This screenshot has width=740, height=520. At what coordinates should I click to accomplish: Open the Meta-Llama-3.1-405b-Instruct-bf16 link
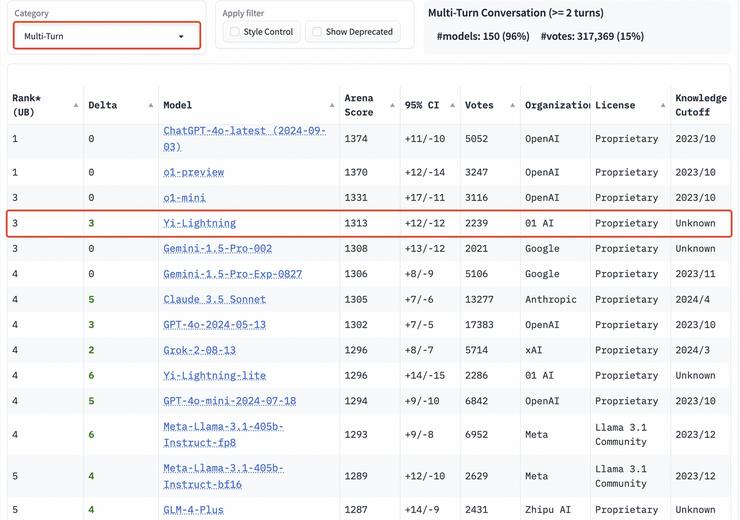224,476
